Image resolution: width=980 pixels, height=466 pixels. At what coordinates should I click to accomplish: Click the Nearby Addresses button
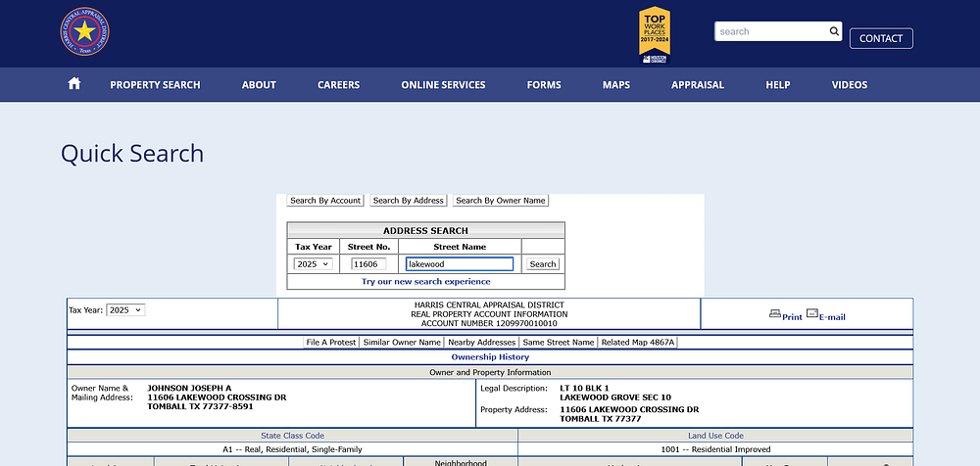point(482,343)
